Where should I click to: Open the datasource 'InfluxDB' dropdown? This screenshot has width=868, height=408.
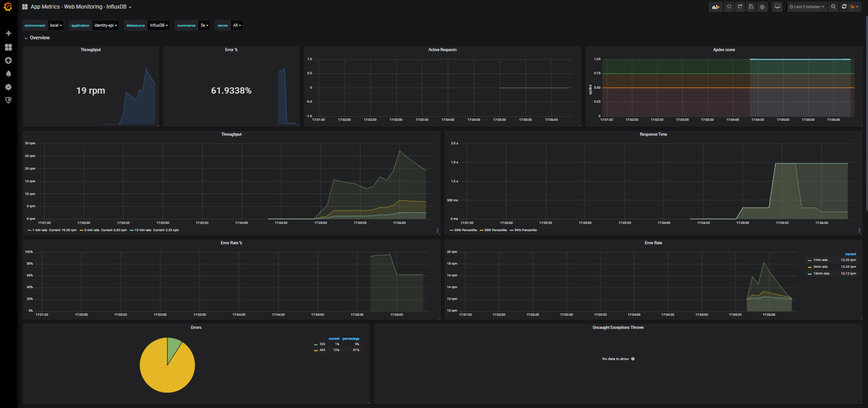pos(159,25)
